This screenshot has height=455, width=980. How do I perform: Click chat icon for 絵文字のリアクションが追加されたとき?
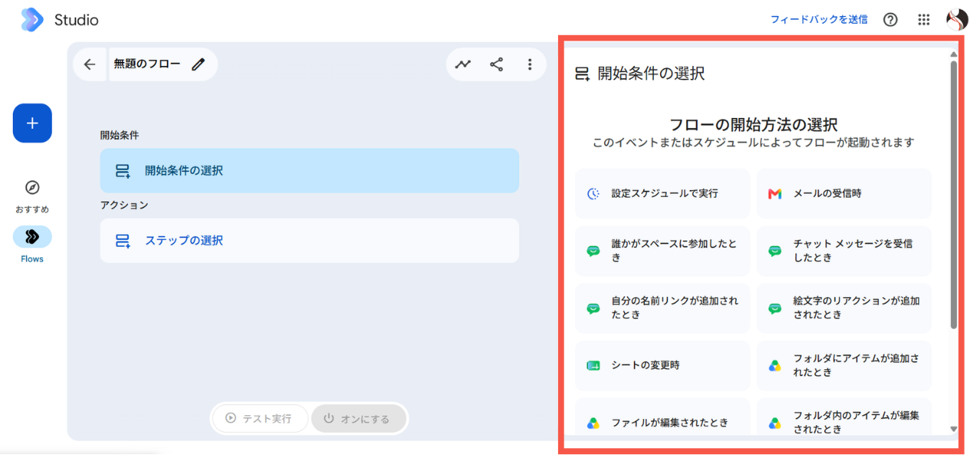point(775,308)
